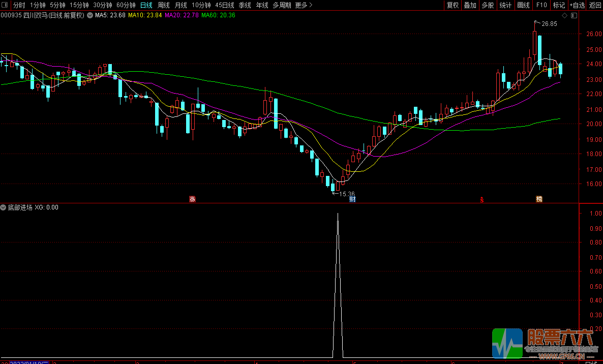Click the 0.50 indicator axis label
The height and width of the screenshot is (364, 603).
click(596, 286)
